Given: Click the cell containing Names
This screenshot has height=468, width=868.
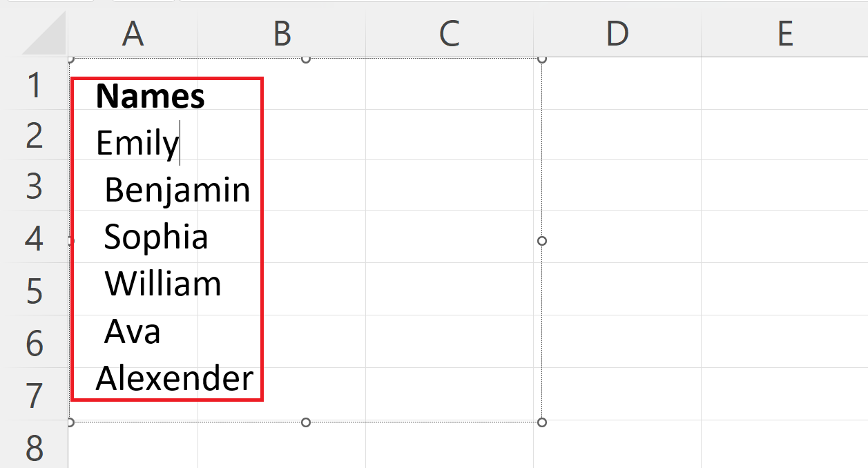Looking at the screenshot, I should pyautogui.click(x=149, y=97).
